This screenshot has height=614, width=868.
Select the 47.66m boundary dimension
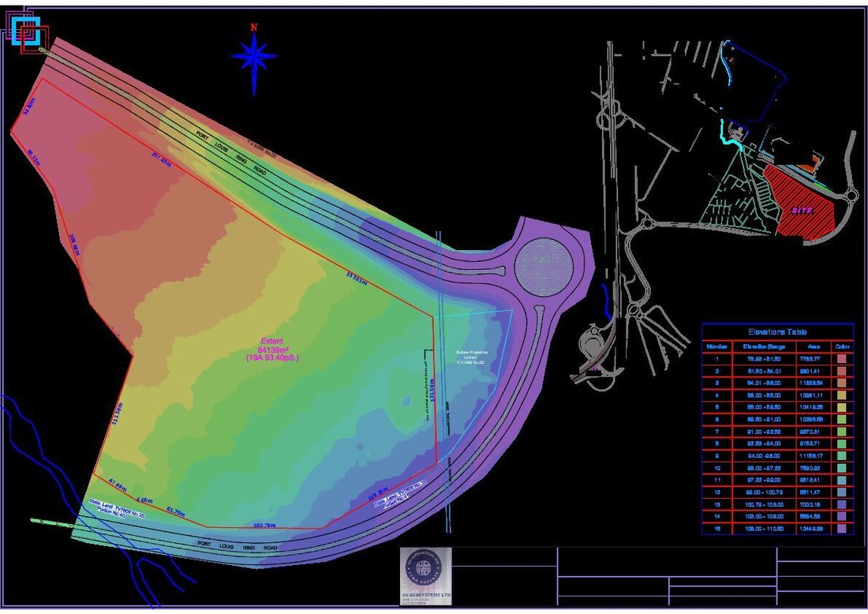tap(118, 485)
